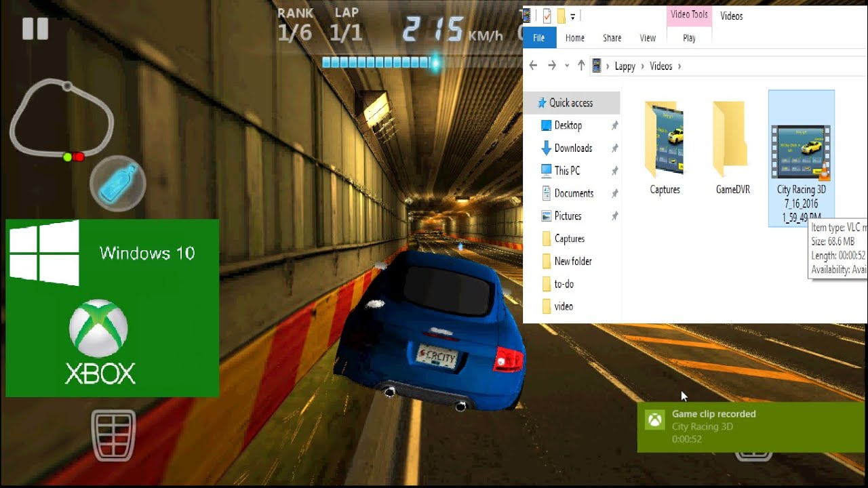The image size is (868, 488).
Task: Switch to the View ribbon tab
Action: [x=648, y=38]
